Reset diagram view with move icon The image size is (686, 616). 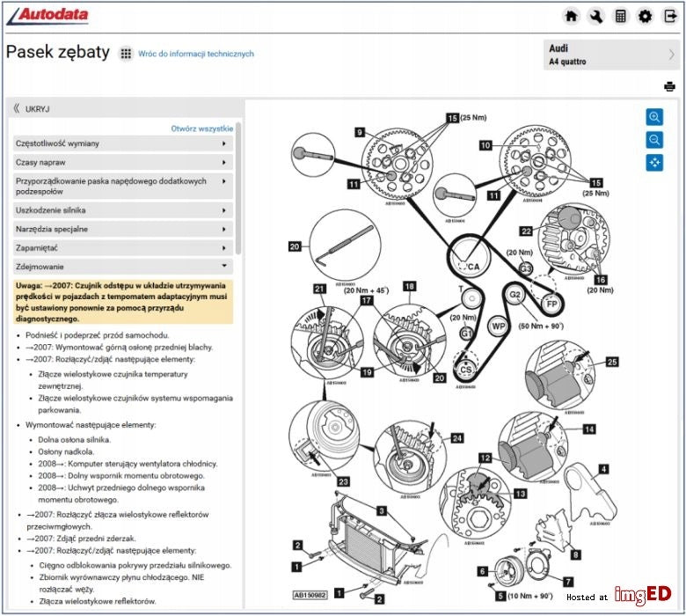654,163
